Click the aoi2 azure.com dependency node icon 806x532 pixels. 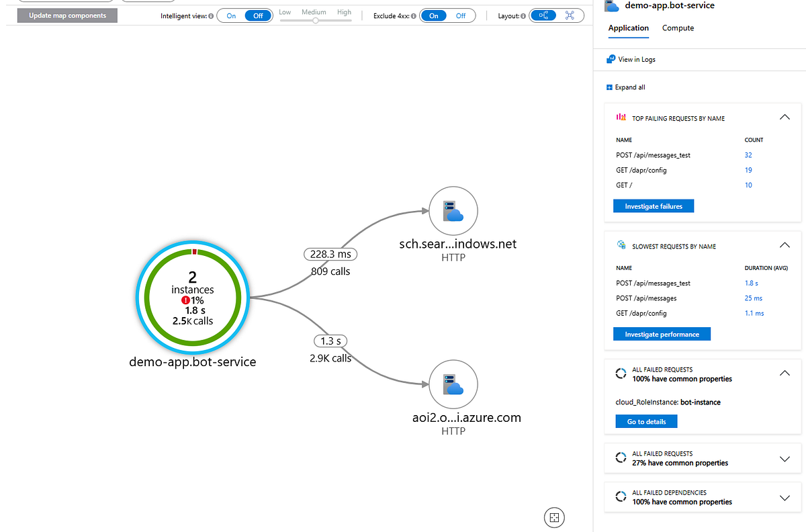453,386
